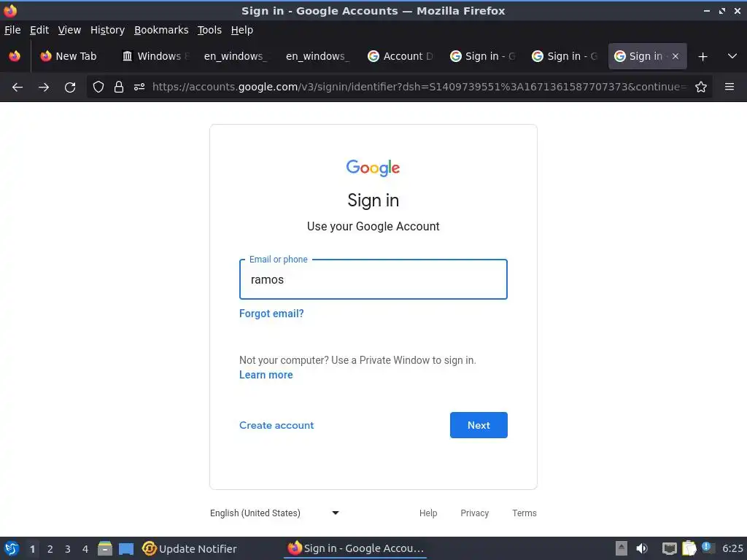
Task: Focus Firefox window in taskbar
Action: click(x=355, y=548)
